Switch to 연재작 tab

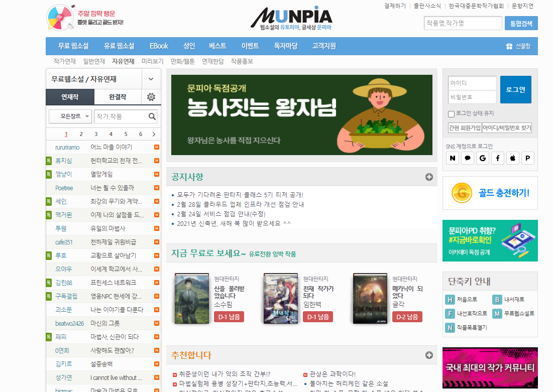[70, 97]
